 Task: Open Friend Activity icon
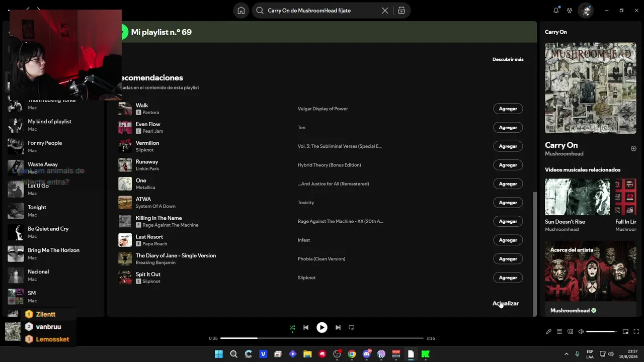point(570,11)
